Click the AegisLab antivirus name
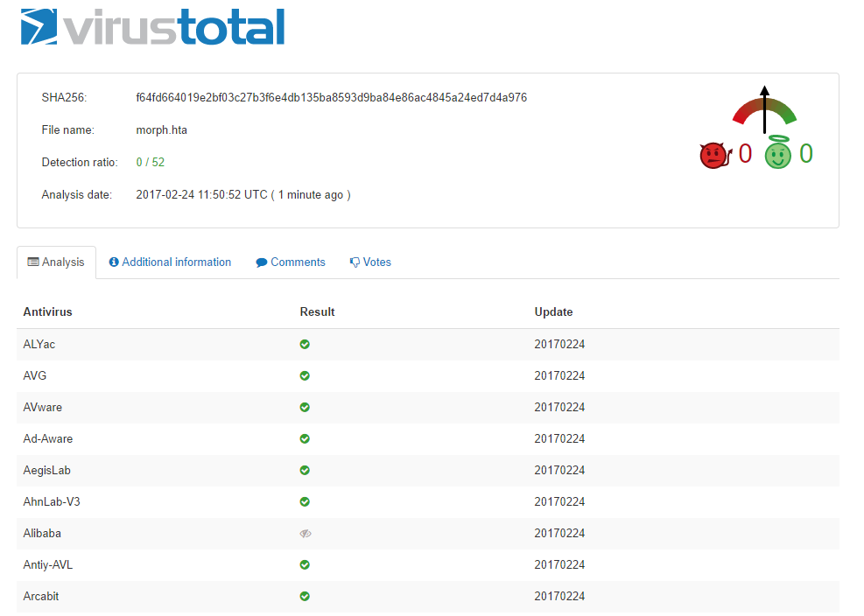The width and height of the screenshot is (864, 616). [x=47, y=470]
